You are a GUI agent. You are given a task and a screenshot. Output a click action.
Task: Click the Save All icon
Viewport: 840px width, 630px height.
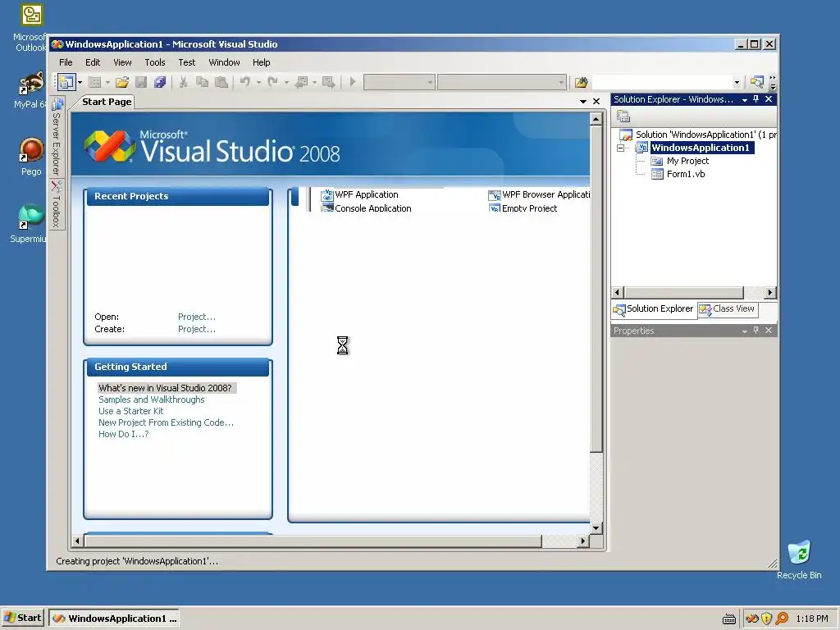(160, 82)
